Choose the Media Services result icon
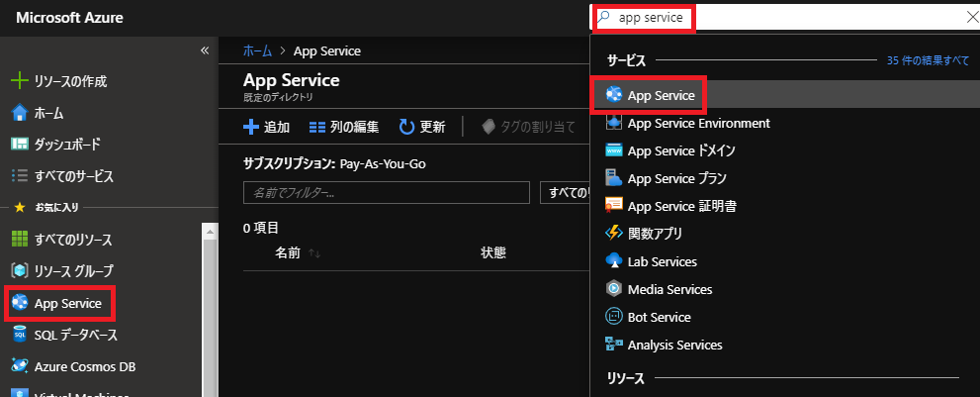This screenshot has height=397, width=980. [x=614, y=289]
